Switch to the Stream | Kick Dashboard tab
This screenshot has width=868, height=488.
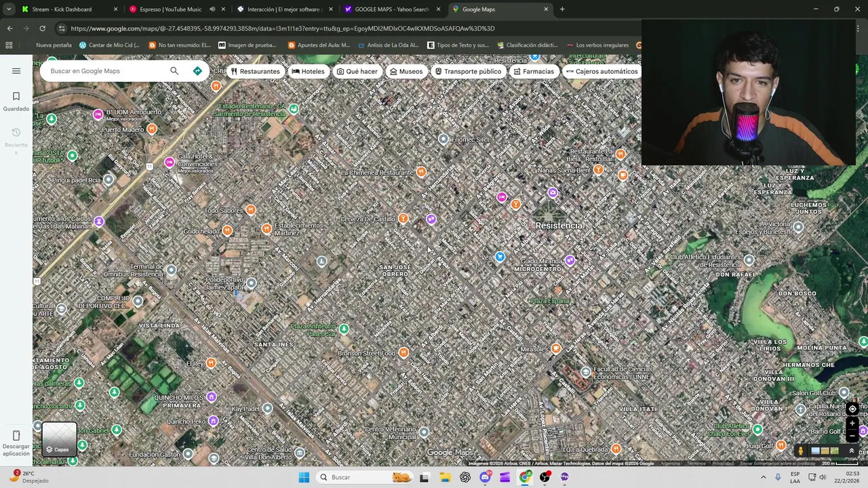tap(71, 9)
